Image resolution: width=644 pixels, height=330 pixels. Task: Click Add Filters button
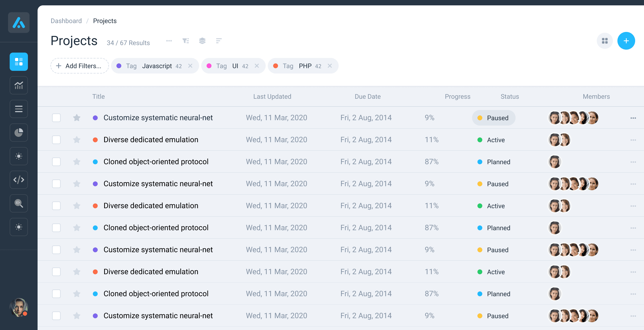tap(79, 66)
